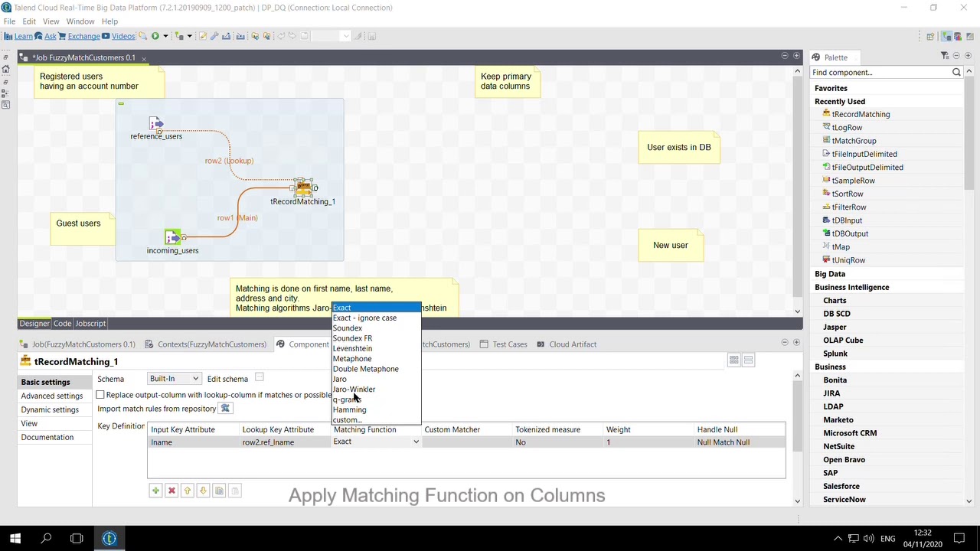The height and width of the screenshot is (551, 980).
Task: Click the Edit schema button icon
Action: [x=260, y=378]
